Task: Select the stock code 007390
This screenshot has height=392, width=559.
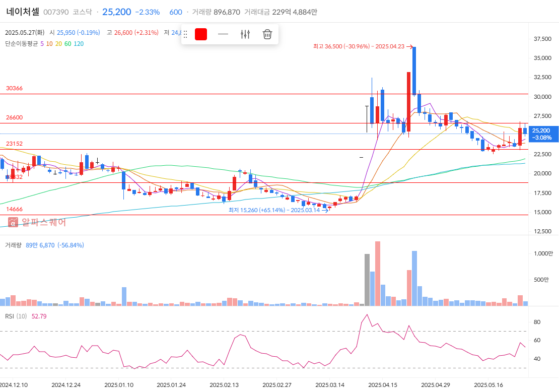Action: coord(56,12)
